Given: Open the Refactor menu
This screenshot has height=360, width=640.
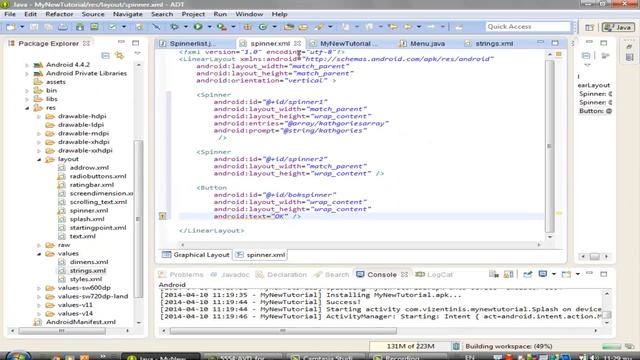Looking at the screenshot, I should click(59, 14).
